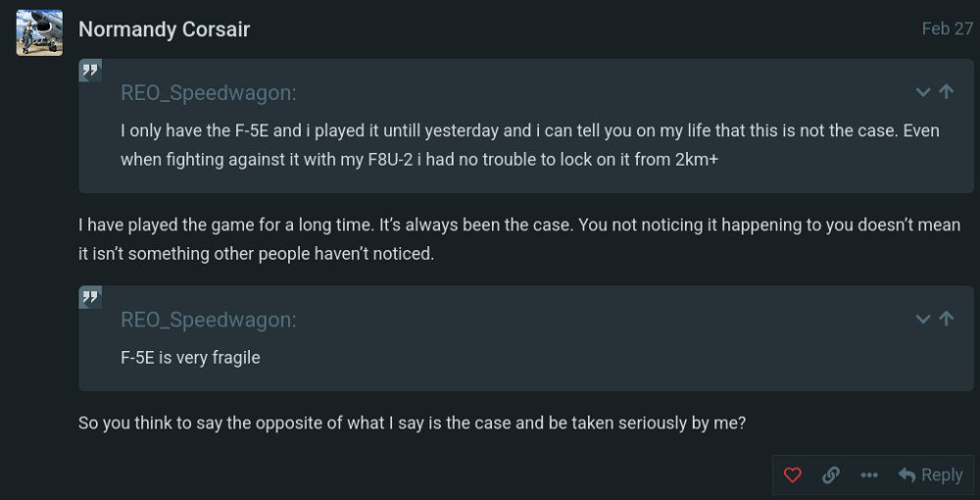Image resolution: width=980 pixels, height=500 pixels.
Task: Jump to quoted post via first quote's up arrow
Action: click(946, 92)
